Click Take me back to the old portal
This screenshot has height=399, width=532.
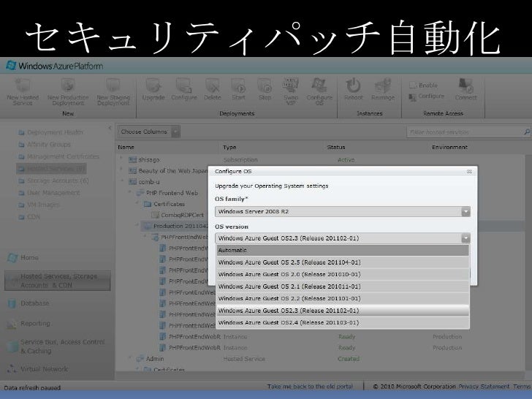(310, 387)
